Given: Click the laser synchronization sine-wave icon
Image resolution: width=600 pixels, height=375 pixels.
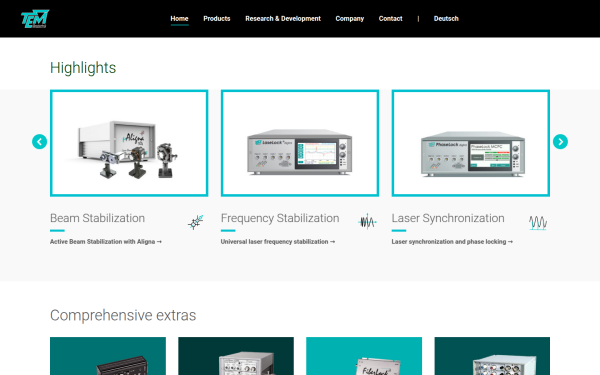Looking at the screenshot, I should click(538, 222).
